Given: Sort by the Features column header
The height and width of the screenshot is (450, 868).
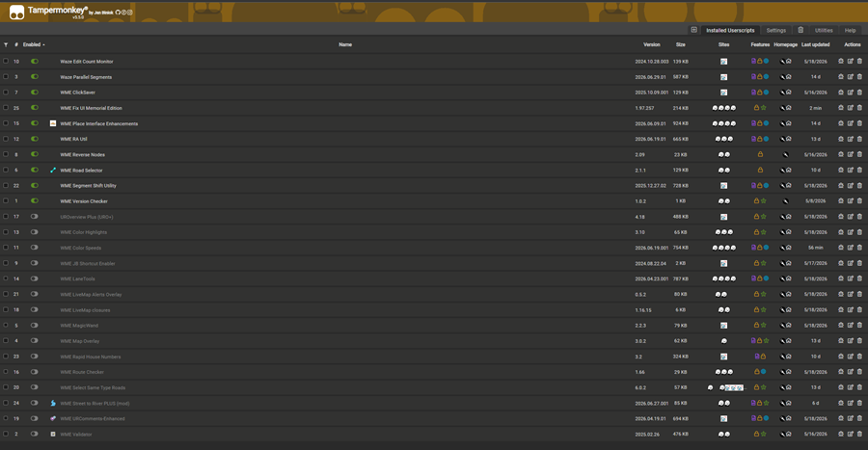Looking at the screenshot, I should pyautogui.click(x=760, y=44).
